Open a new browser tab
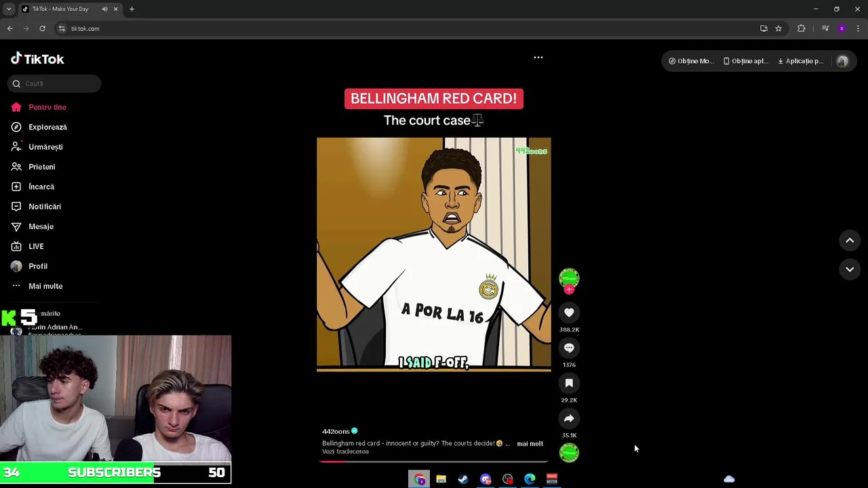The height and width of the screenshot is (488, 868). point(132,9)
